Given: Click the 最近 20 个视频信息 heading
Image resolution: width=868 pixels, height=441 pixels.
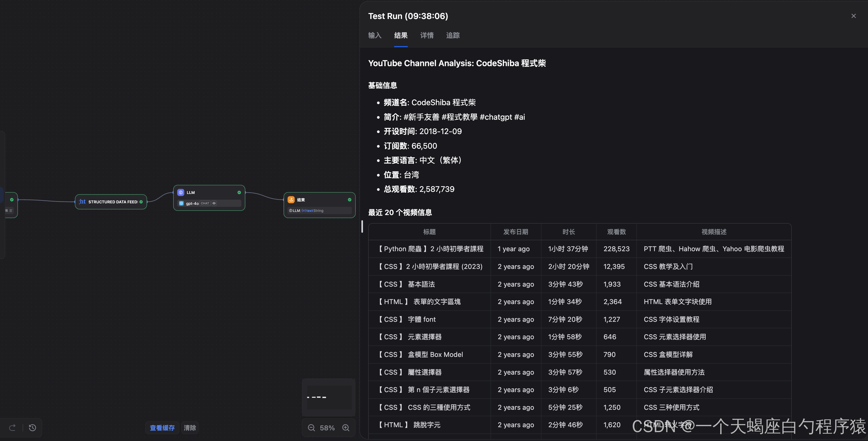Looking at the screenshot, I should (400, 212).
